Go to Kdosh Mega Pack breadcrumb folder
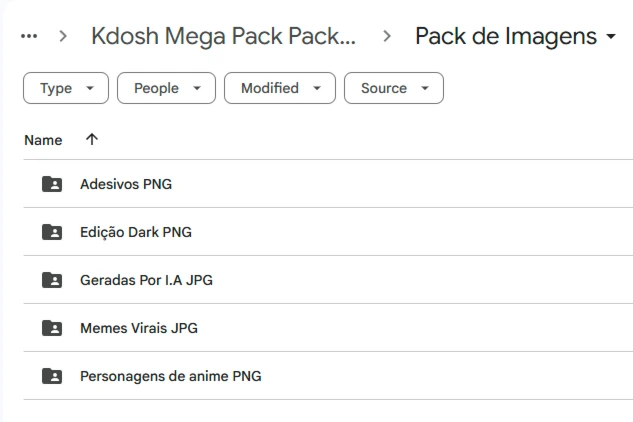 pyautogui.click(x=223, y=36)
